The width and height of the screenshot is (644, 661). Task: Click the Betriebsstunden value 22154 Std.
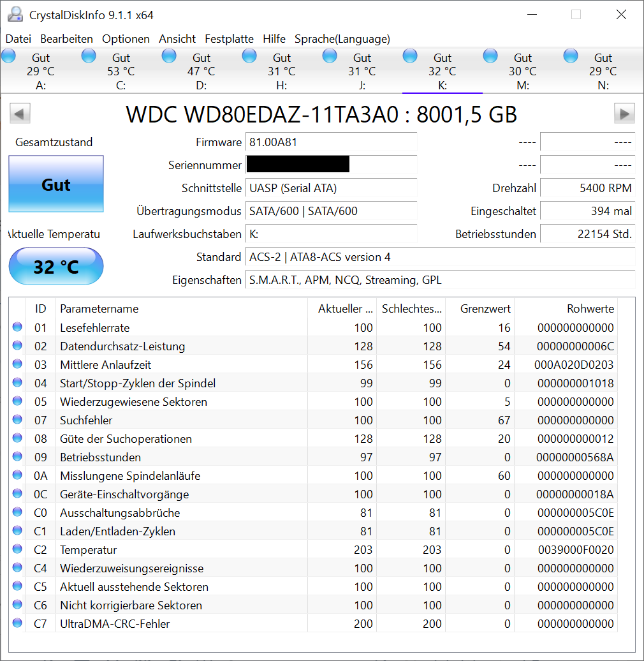[x=587, y=234]
